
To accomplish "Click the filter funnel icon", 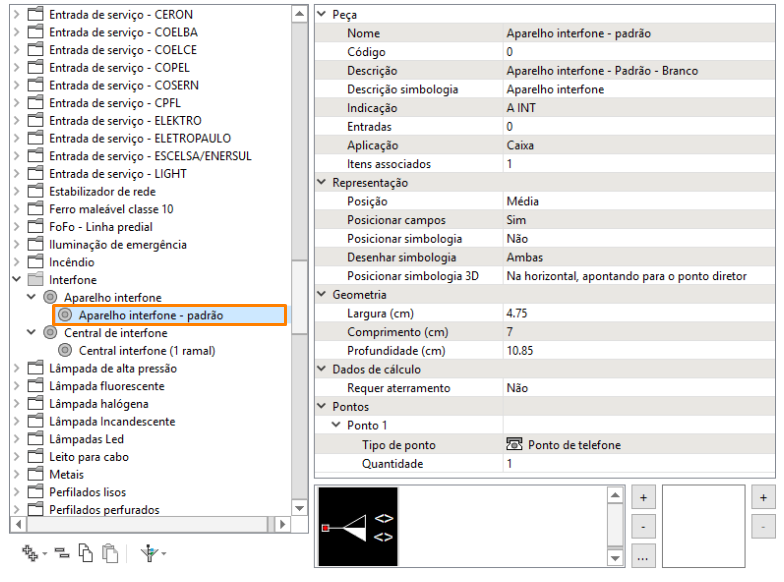I will click(149, 553).
